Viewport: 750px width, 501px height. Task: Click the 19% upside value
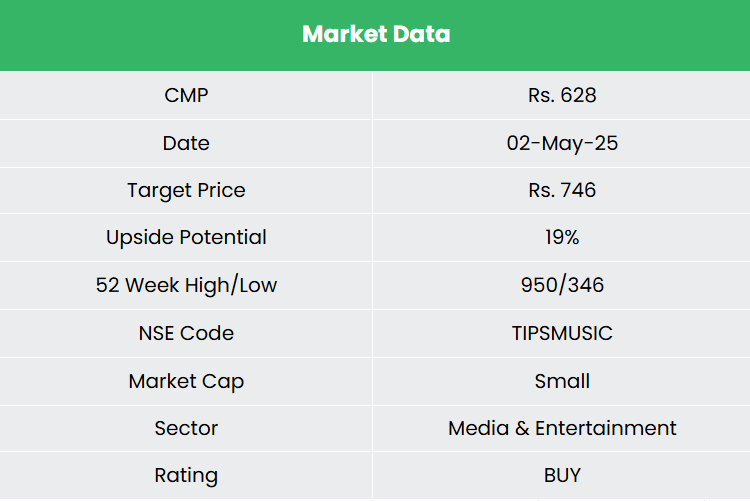click(x=562, y=237)
